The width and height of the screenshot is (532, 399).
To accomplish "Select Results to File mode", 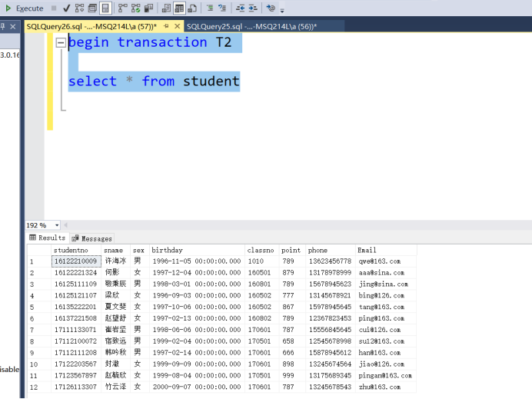I will pyautogui.click(x=192, y=8).
